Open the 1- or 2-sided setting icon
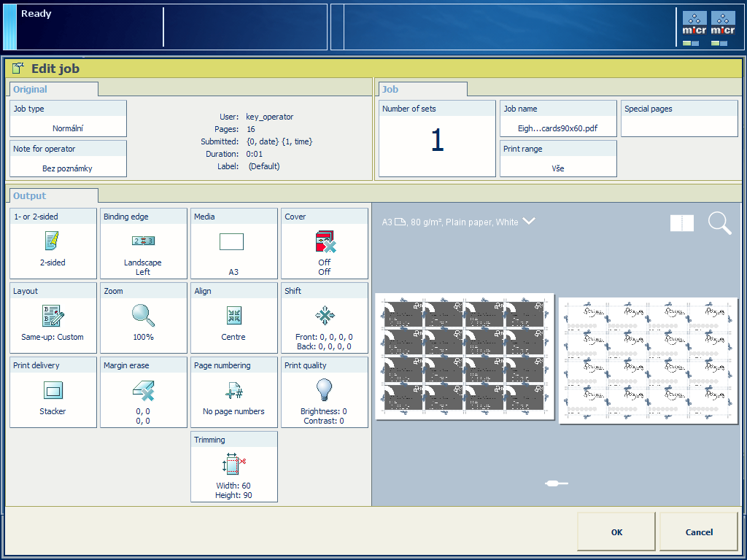This screenshot has height=560, width=747. pyautogui.click(x=53, y=241)
